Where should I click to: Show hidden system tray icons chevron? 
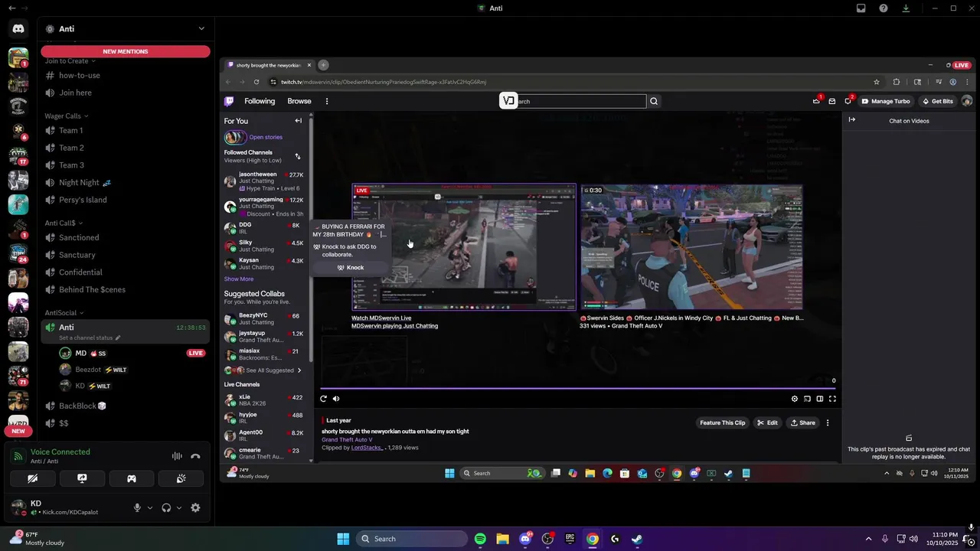tap(868, 539)
